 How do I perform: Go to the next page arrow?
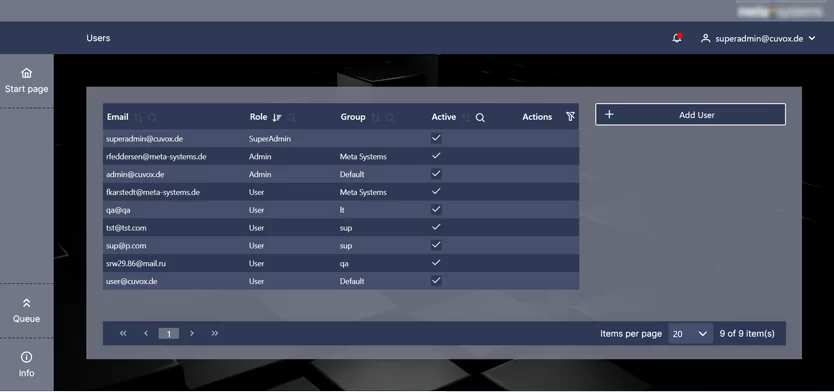pos(192,333)
